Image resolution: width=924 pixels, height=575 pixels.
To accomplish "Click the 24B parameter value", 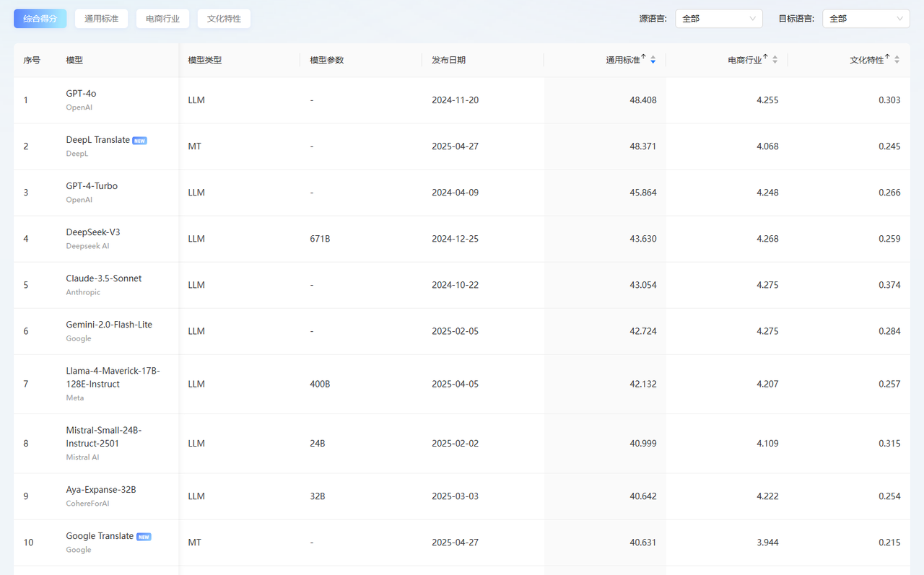I will pos(318,444).
